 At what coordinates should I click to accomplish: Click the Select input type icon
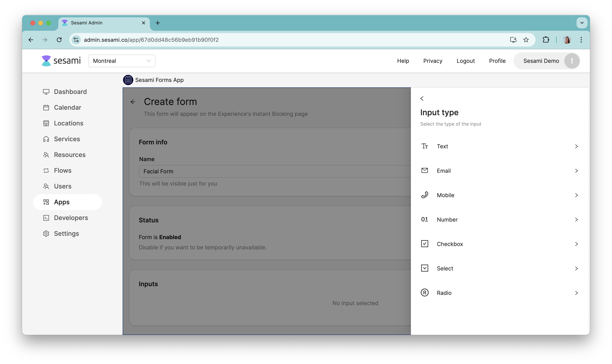click(424, 268)
